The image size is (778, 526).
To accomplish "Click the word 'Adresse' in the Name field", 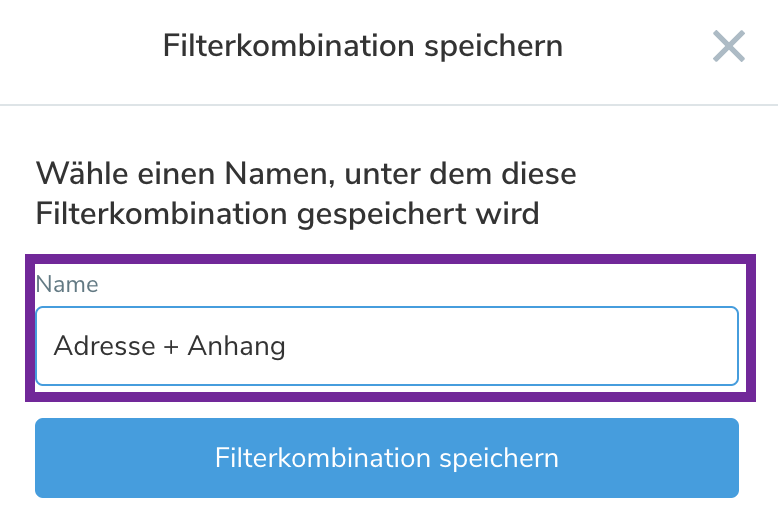I will click(x=104, y=346).
